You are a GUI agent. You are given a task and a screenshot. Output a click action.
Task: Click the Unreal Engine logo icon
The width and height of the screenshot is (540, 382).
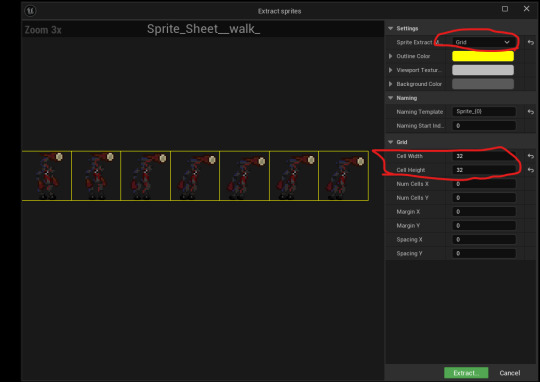pyautogui.click(x=30, y=11)
